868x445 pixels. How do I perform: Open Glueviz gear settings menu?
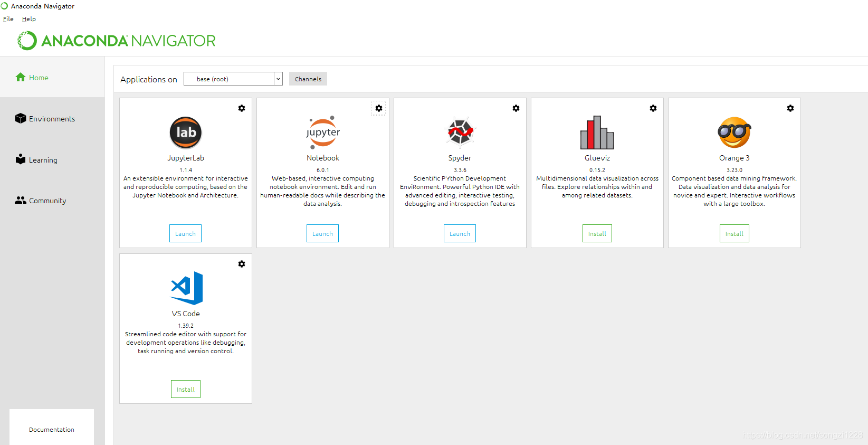click(x=653, y=108)
